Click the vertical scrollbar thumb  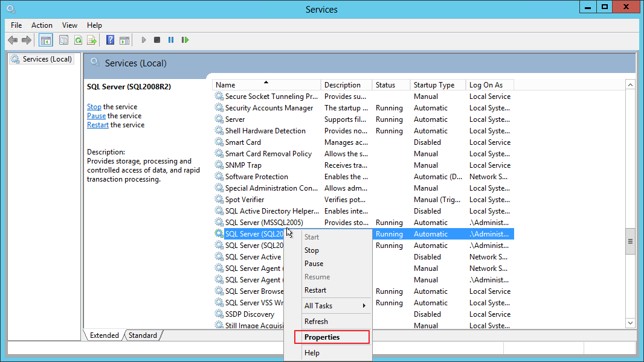630,241
